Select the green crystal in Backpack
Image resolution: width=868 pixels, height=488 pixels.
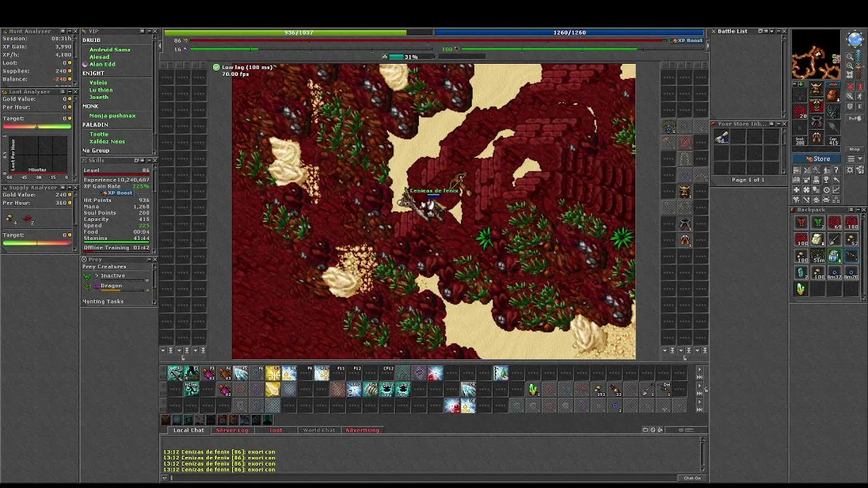801,289
